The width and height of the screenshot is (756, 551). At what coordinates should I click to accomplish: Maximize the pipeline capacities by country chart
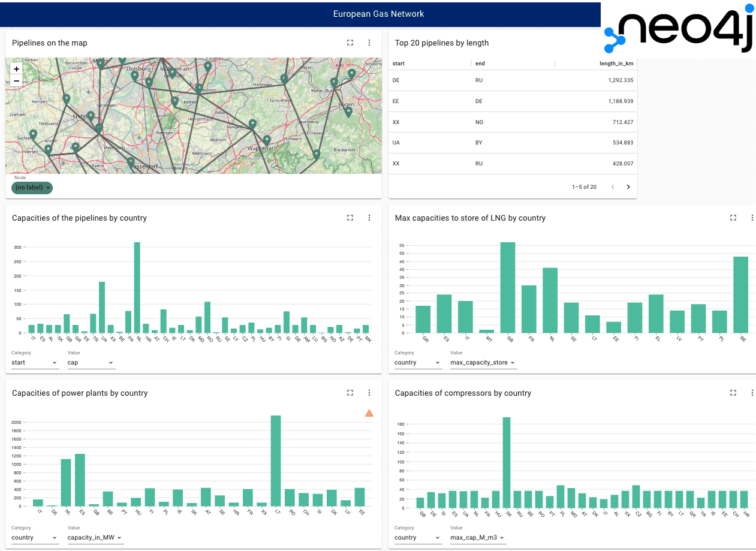350,218
